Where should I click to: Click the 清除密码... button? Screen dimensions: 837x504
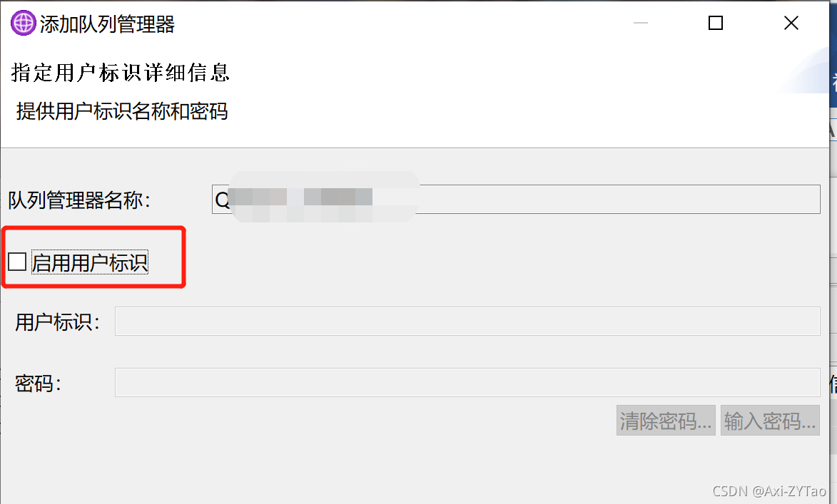coord(666,421)
